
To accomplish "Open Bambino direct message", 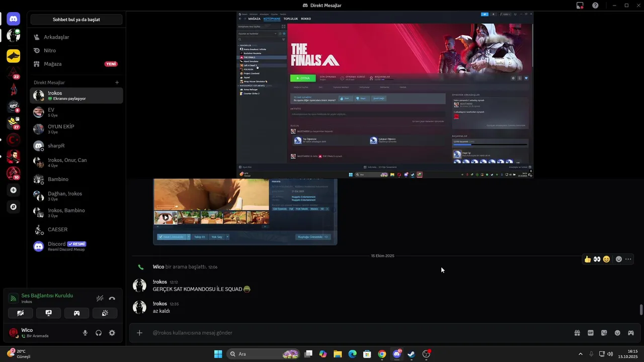I will click(76, 179).
